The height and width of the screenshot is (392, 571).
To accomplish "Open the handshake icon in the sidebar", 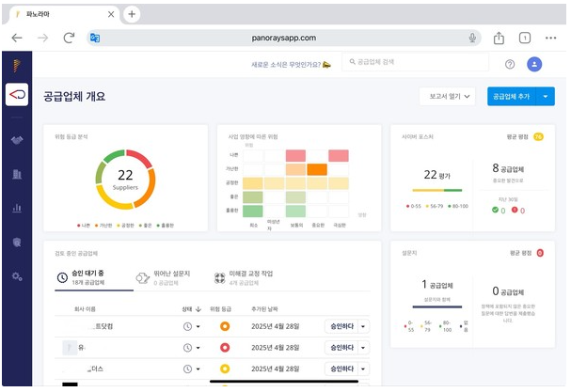I will click(x=17, y=140).
